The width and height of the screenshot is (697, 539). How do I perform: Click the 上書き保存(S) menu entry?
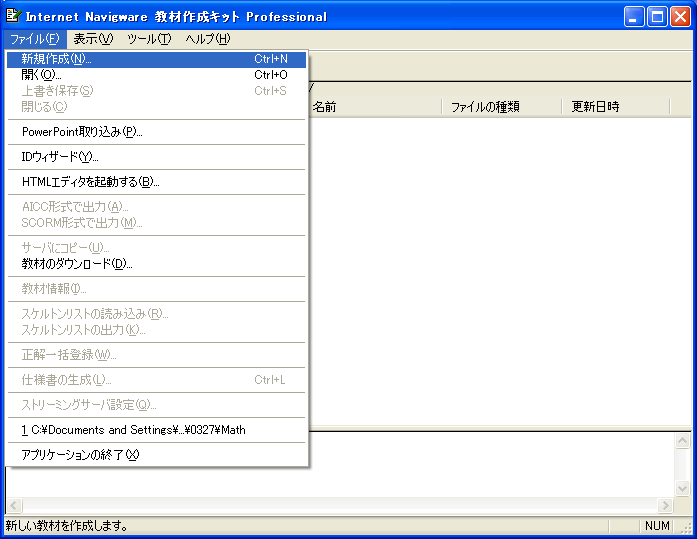(x=156, y=91)
